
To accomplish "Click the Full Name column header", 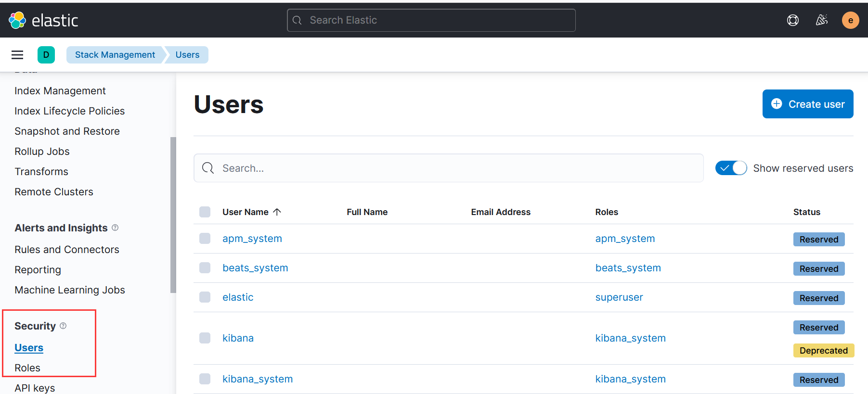I will [x=367, y=212].
